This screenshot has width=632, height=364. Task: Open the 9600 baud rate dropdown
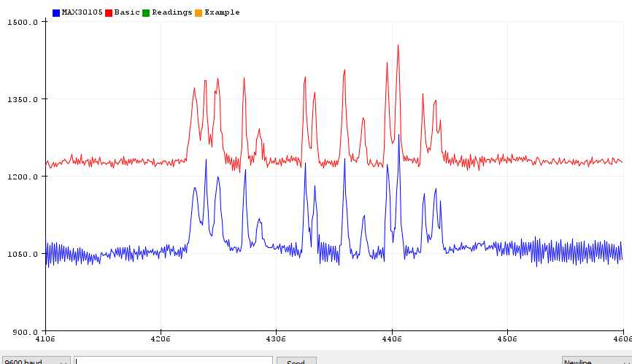pyautogui.click(x=36, y=360)
